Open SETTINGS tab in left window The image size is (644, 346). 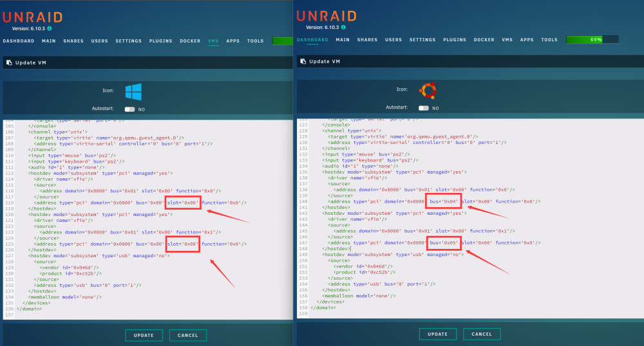[x=129, y=41]
